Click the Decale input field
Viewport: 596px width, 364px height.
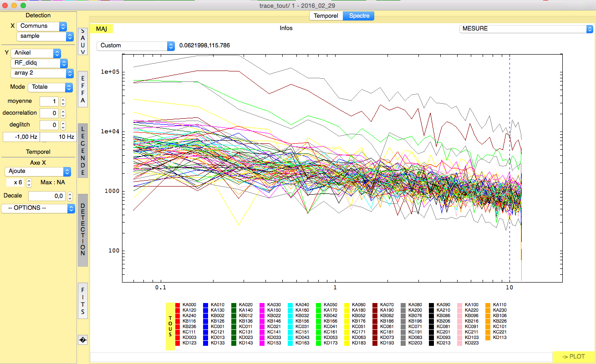click(46, 196)
